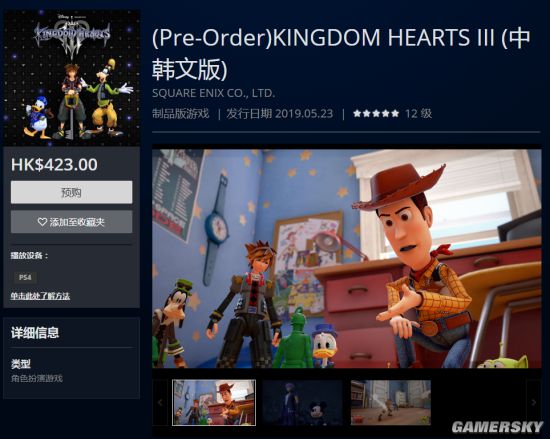Select the PS4 platform badge
The image size is (550, 439).
25,277
